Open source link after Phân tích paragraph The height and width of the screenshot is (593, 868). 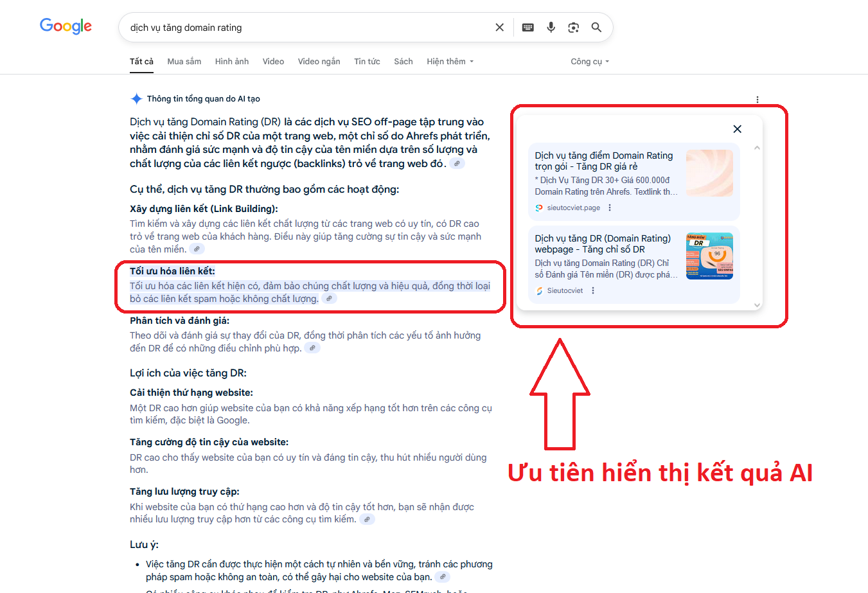pos(312,348)
